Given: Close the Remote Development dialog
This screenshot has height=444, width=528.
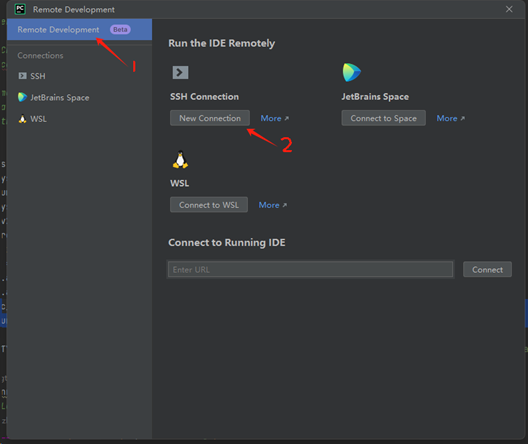Looking at the screenshot, I should click(509, 9).
